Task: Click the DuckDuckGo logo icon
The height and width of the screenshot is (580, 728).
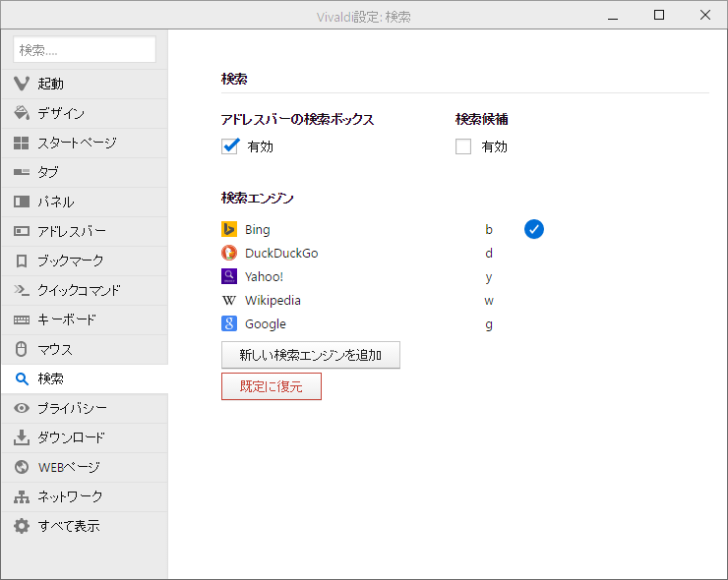Action: click(229, 253)
